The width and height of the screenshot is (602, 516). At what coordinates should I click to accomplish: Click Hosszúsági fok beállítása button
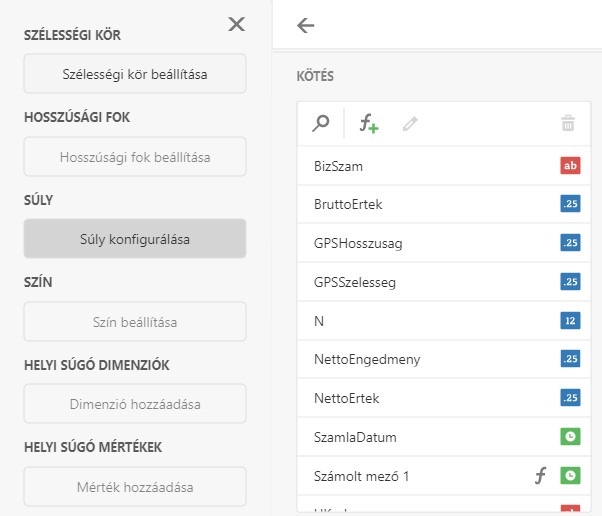[135, 157]
